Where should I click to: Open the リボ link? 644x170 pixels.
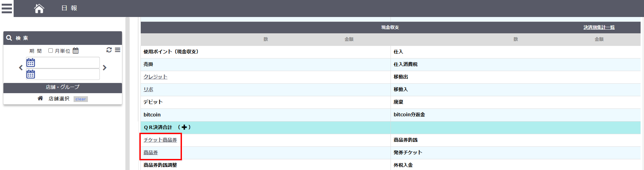pos(148,89)
